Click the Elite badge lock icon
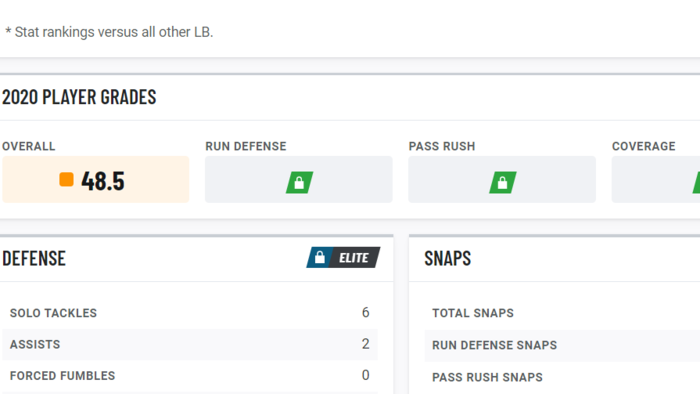Image resolution: width=700 pixels, height=394 pixels. 320,257
